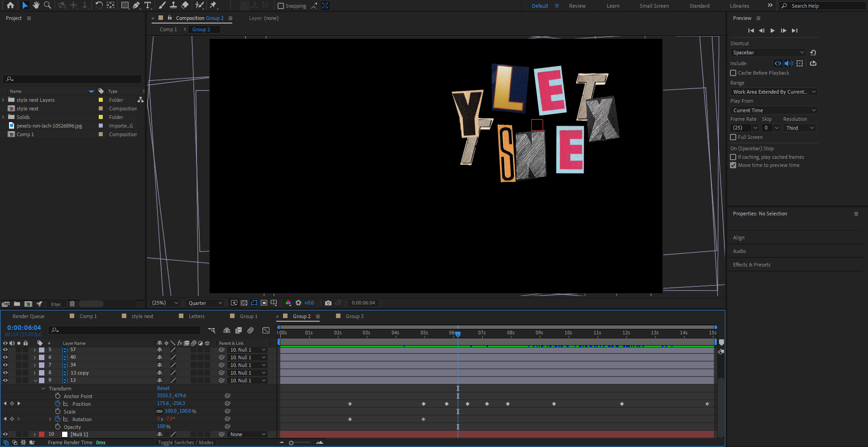Select the Pan Behind anchor point tool

110,5
